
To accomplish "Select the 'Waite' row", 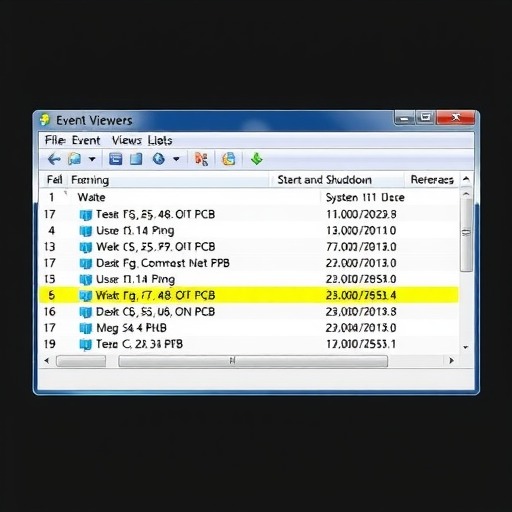I will (x=249, y=197).
